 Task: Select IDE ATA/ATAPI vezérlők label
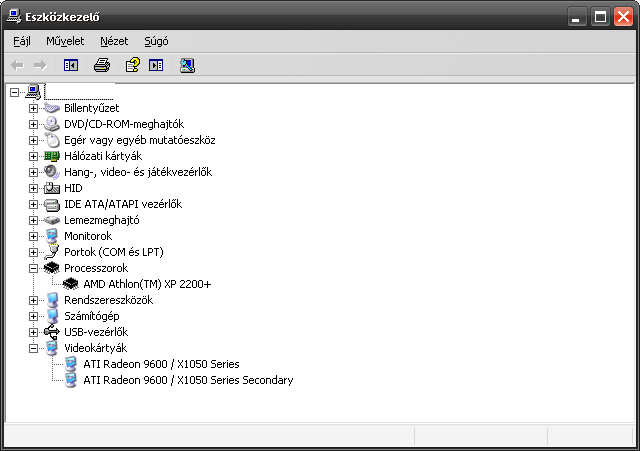[123, 204]
